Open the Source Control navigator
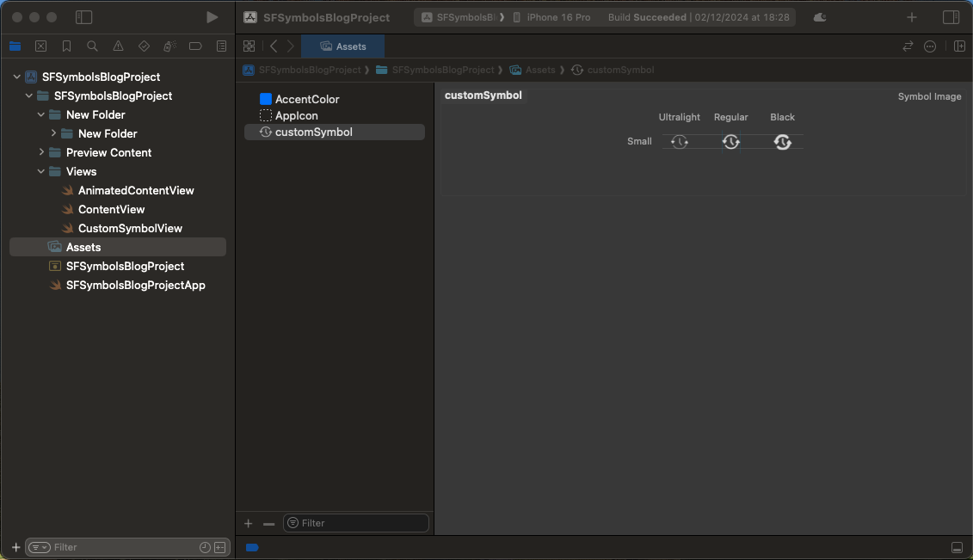This screenshot has height=560, width=973. (41, 46)
